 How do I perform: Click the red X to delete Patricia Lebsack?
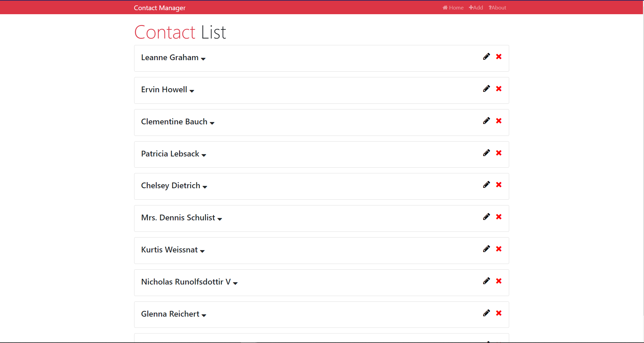(x=499, y=153)
